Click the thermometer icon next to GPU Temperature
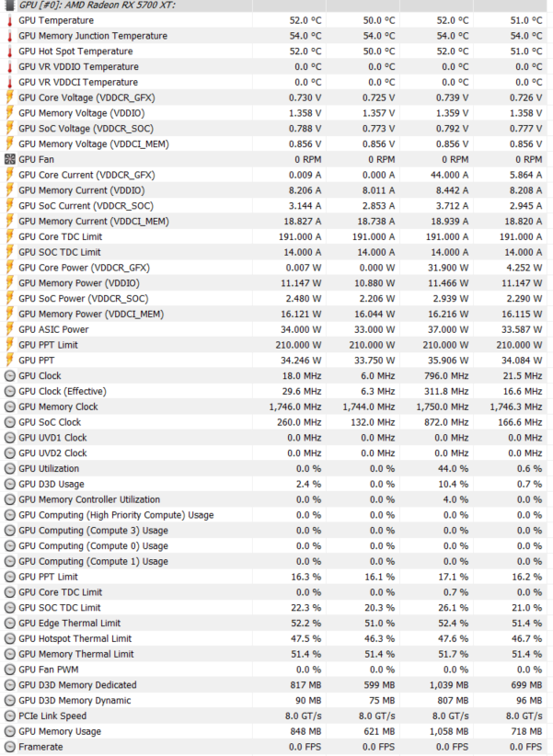This screenshot has width=553, height=756. pyautogui.click(x=9, y=21)
